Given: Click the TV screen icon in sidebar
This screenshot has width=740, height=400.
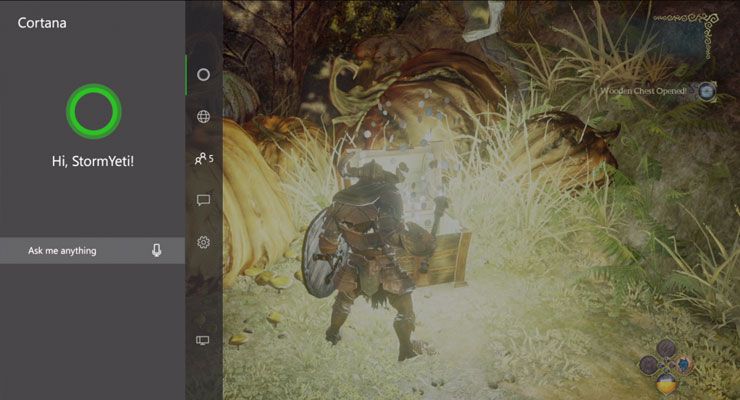Looking at the screenshot, I should coord(203,340).
